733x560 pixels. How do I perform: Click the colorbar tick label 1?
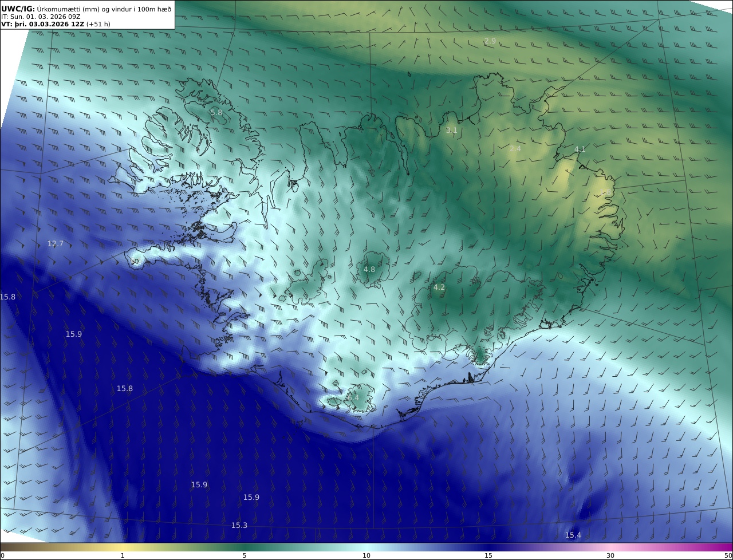point(123,555)
